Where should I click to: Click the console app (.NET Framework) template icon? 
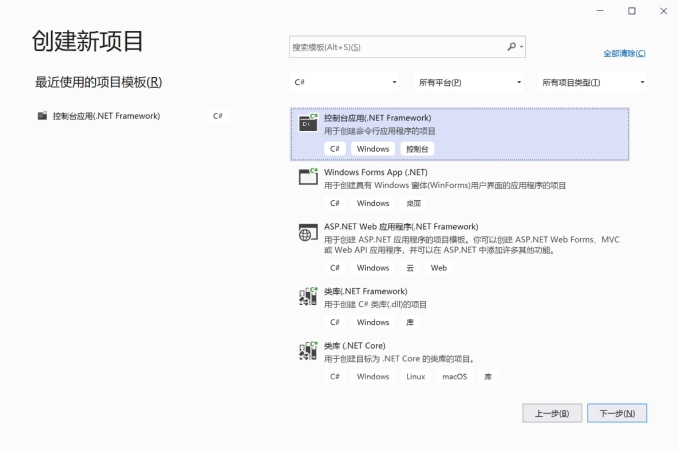point(308,123)
